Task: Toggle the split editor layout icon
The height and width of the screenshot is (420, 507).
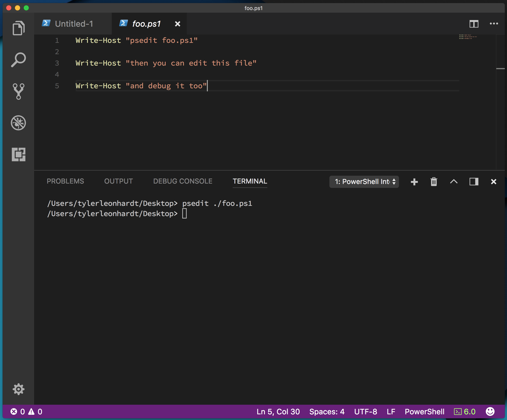Action: pos(474,24)
